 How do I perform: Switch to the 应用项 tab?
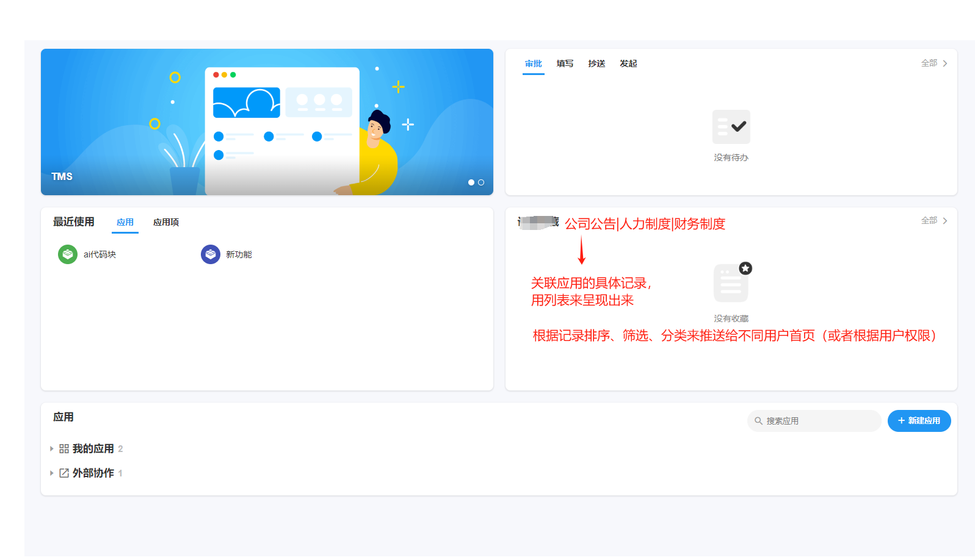pyautogui.click(x=166, y=223)
